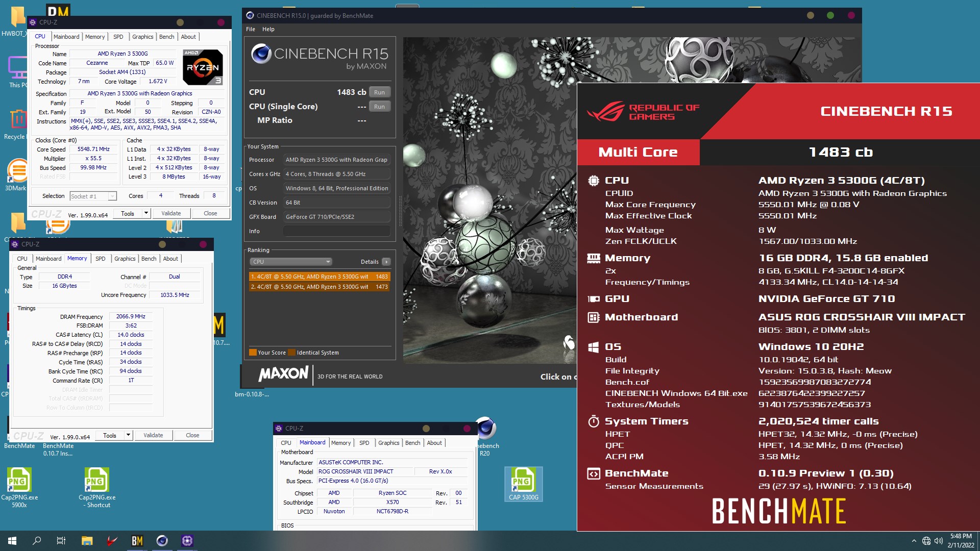Switch to Bench tab in top CPU-Z
Image resolution: width=980 pixels, height=551 pixels.
coord(166,37)
